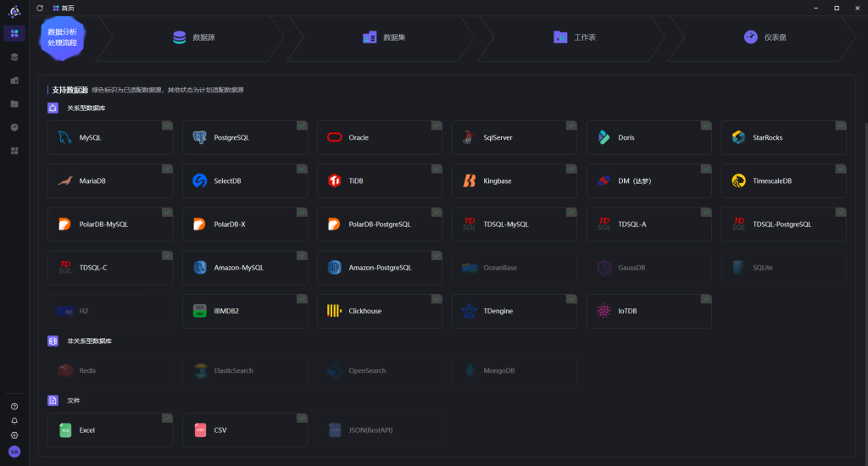
Task: Click the app logo at top left
Action: pyautogui.click(x=14, y=11)
